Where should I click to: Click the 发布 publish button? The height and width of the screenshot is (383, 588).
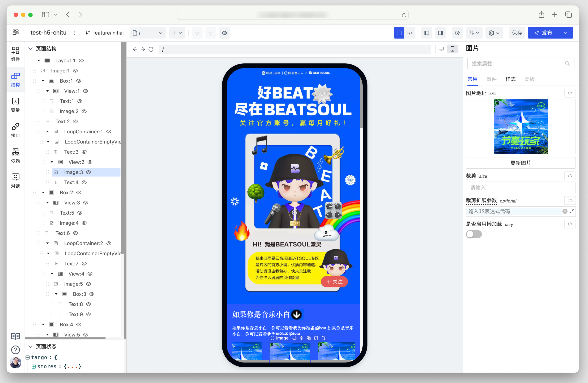543,33
